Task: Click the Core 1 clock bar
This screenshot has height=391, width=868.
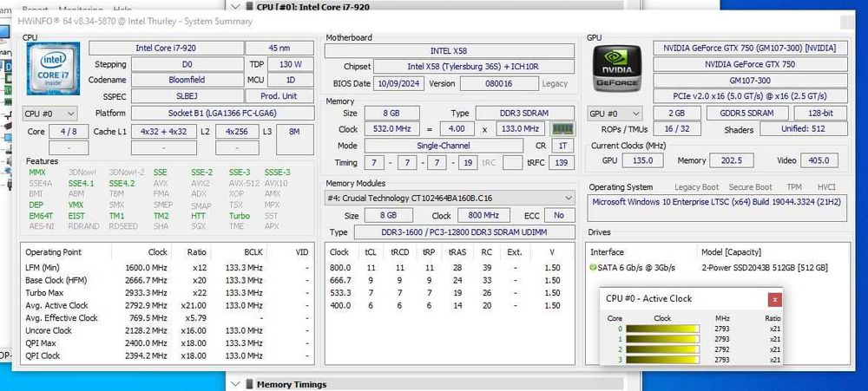Action: (662, 339)
